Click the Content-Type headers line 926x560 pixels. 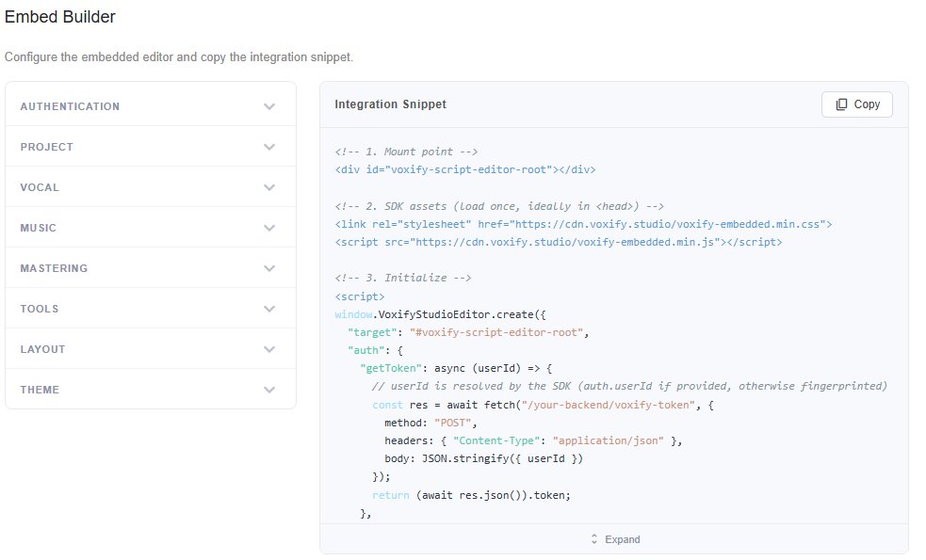point(533,440)
